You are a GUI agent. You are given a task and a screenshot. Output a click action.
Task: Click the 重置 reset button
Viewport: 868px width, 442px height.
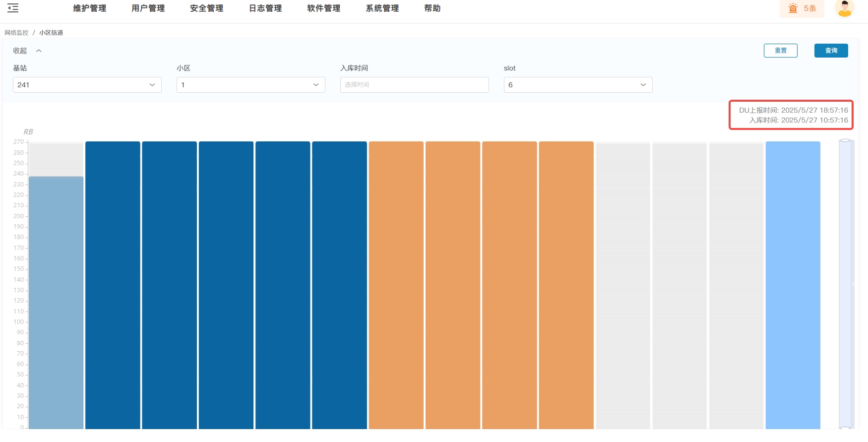coord(781,51)
